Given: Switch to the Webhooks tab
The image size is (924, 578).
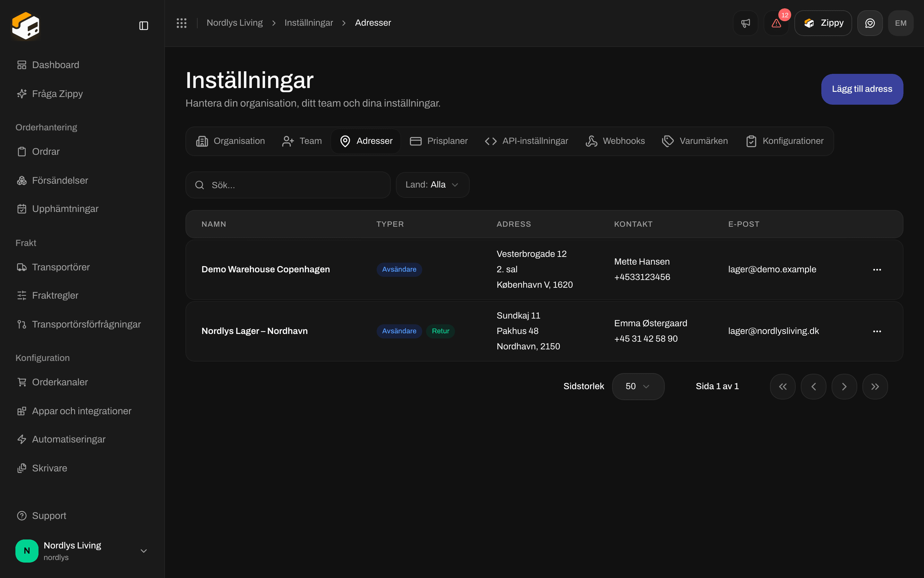Looking at the screenshot, I should click(x=615, y=141).
